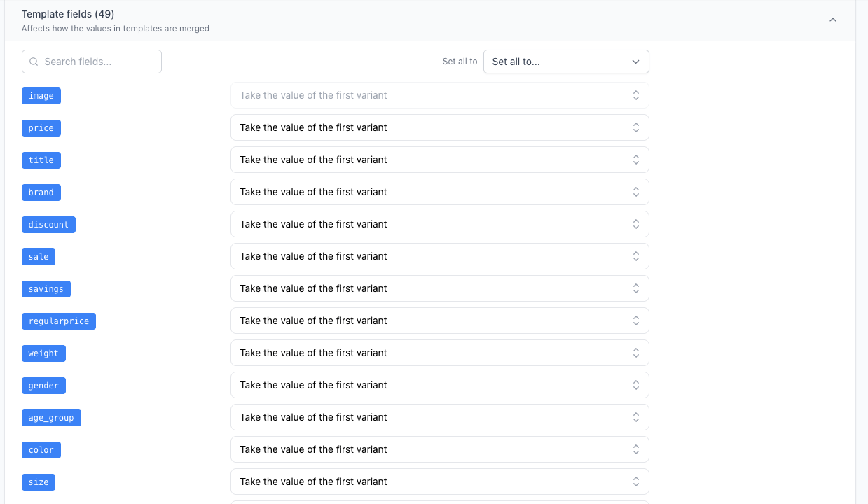Open the merge rule dropdown for weight
Viewport: 868px width, 504px height.
(439, 353)
